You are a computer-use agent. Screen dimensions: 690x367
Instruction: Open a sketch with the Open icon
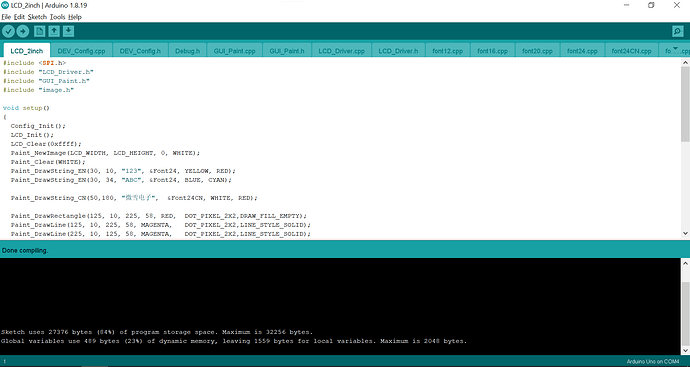click(x=54, y=31)
